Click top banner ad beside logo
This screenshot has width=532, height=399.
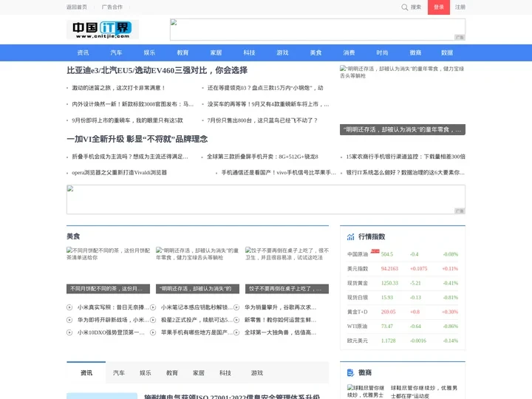pos(318,30)
